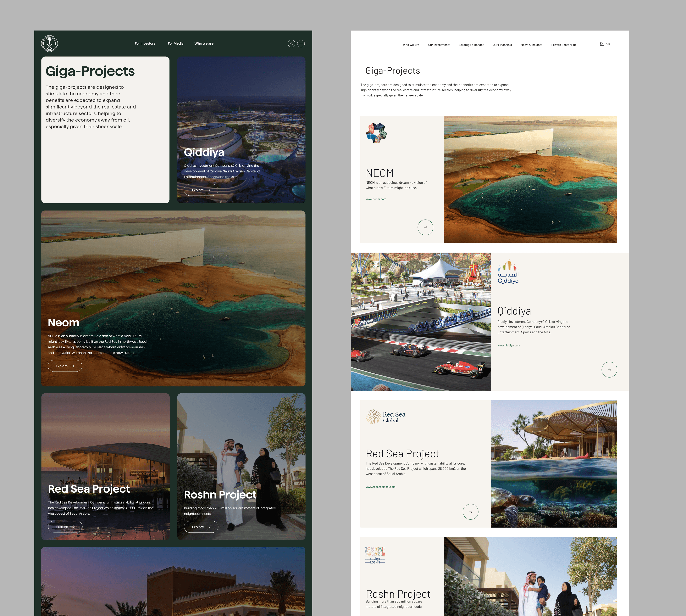Click the NEOM card's circular arrow button
Image resolution: width=686 pixels, height=616 pixels.
(x=425, y=227)
